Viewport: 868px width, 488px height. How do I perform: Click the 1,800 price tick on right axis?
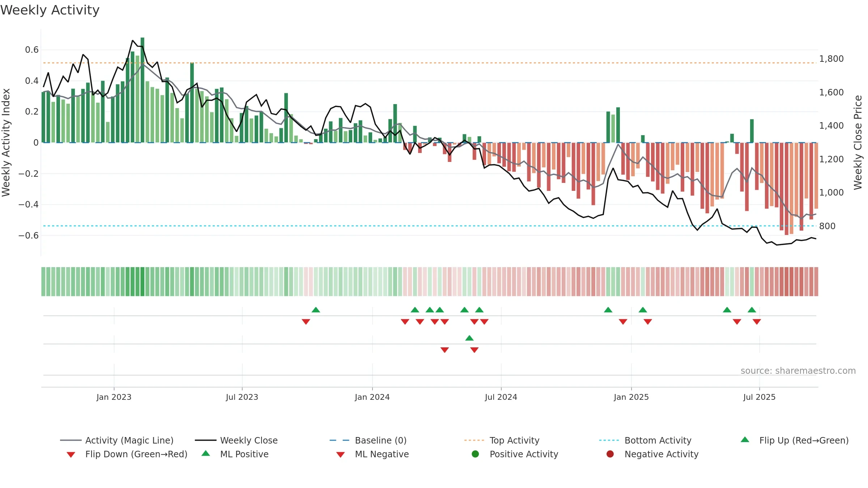point(831,59)
